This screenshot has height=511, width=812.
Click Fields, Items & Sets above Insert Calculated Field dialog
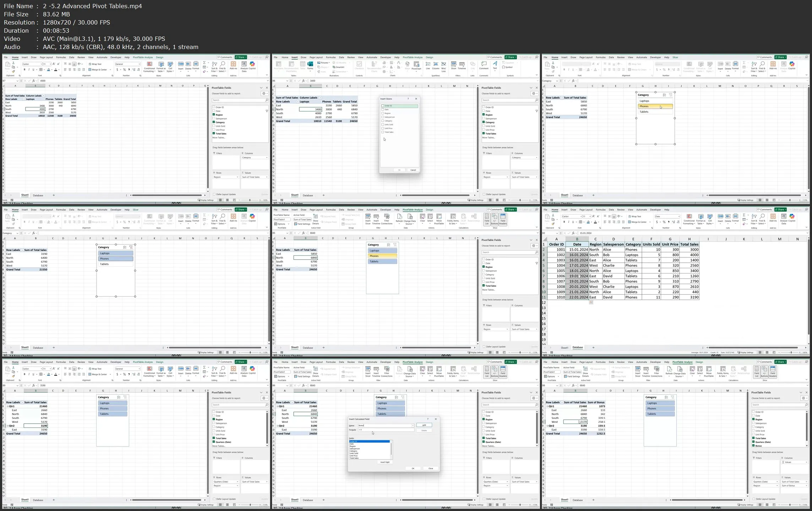tap(453, 371)
